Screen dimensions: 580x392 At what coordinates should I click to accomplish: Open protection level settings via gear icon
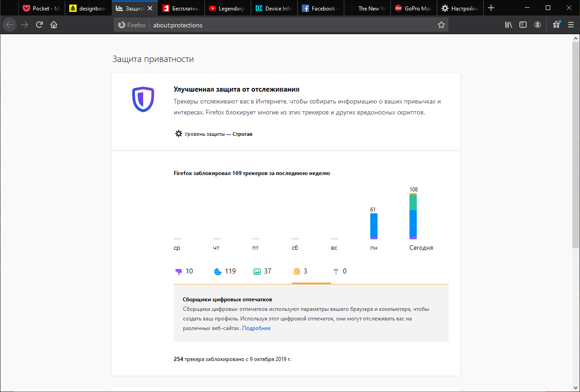[178, 134]
